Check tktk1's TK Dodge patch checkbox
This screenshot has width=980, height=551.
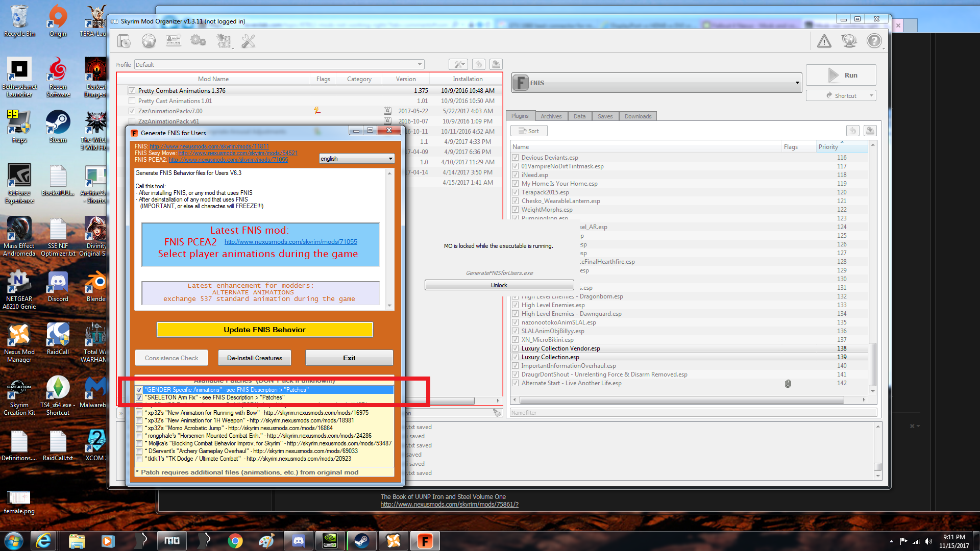pos(139,459)
